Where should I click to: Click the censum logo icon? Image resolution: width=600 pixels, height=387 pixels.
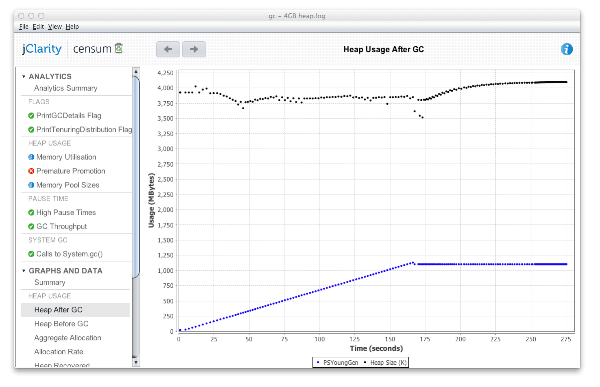pyautogui.click(x=119, y=48)
